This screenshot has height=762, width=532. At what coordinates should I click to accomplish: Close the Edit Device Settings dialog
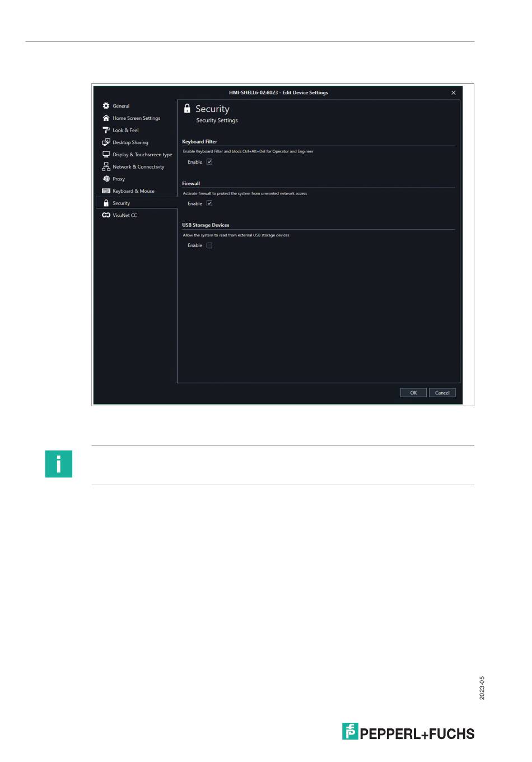pos(454,93)
